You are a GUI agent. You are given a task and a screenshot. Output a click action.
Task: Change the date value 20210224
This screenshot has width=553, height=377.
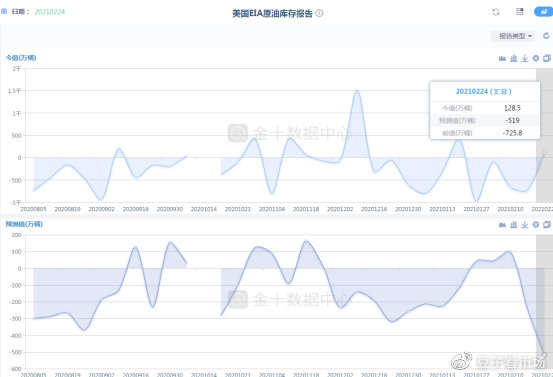(50, 12)
